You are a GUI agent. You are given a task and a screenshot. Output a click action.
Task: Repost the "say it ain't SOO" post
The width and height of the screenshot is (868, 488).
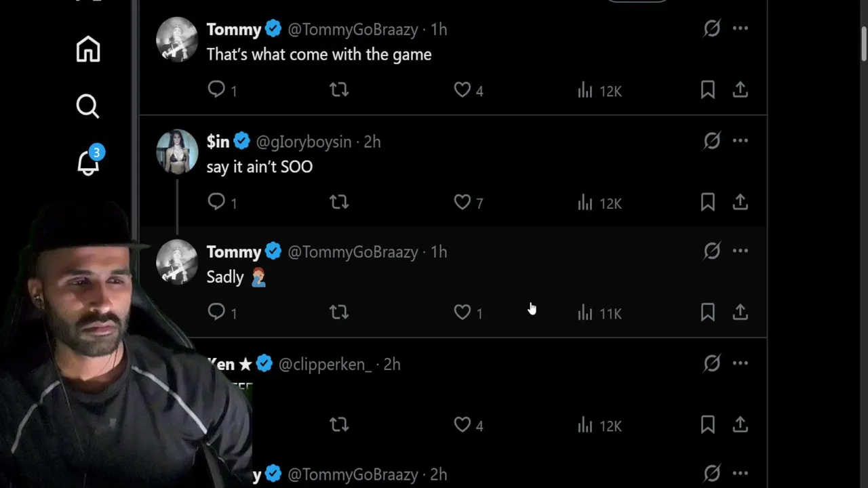click(339, 202)
